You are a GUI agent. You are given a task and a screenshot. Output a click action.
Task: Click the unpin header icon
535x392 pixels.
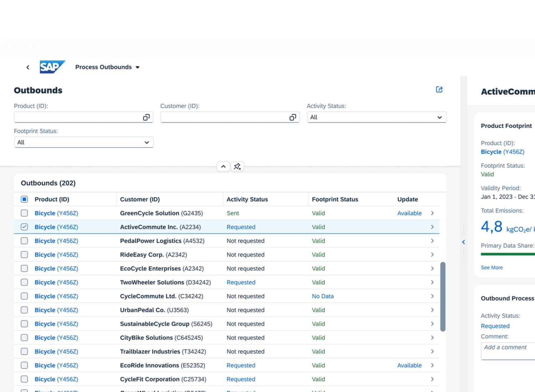point(237,166)
